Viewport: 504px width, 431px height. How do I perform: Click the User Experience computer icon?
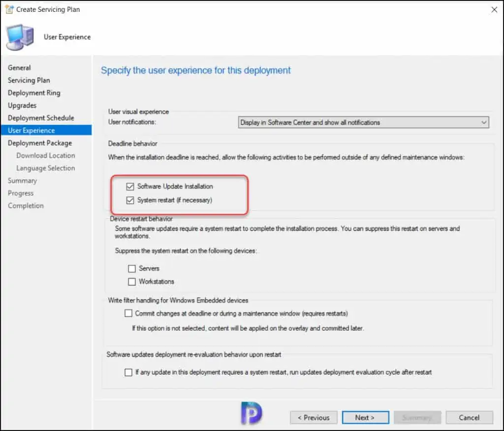[x=20, y=37]
